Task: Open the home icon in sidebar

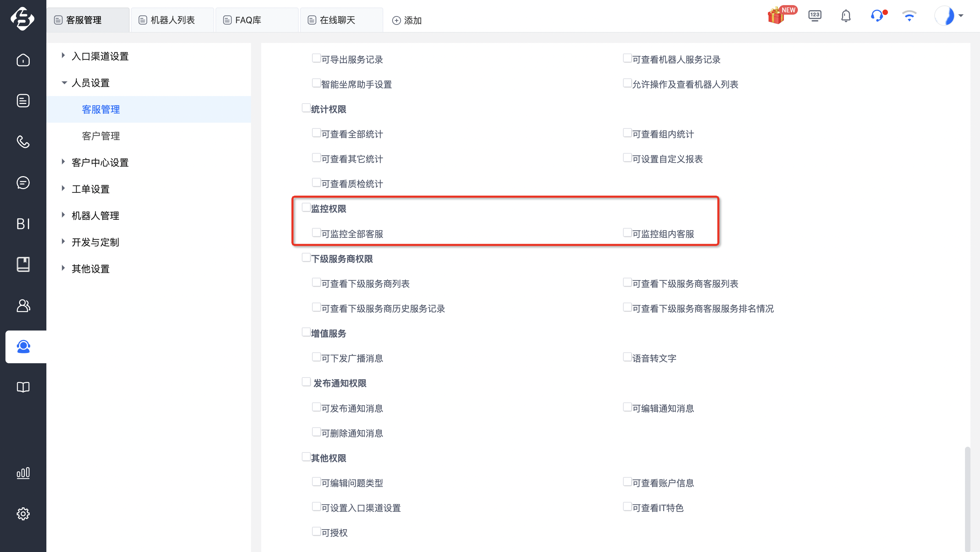Action: pos(23,60)
